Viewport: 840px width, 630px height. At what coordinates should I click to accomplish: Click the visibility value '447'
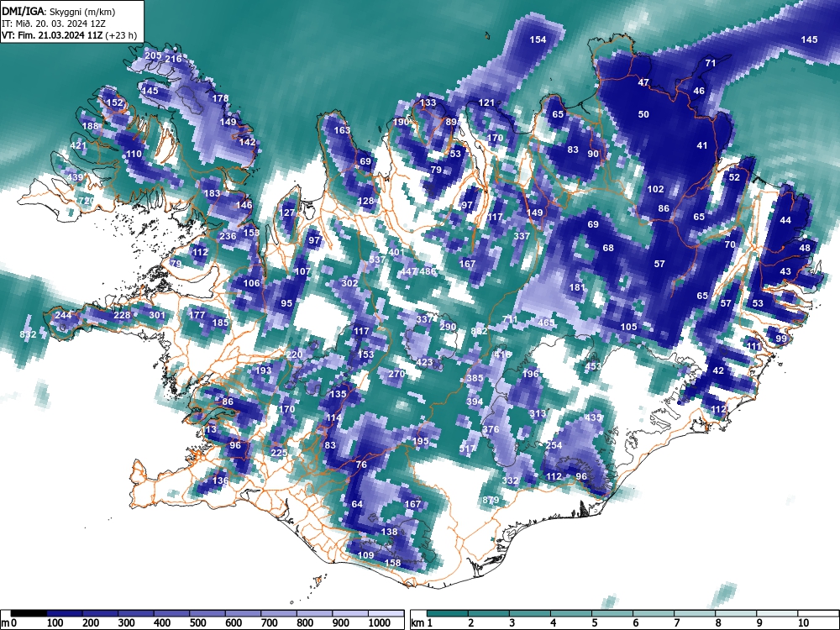[x=409, y=271]
